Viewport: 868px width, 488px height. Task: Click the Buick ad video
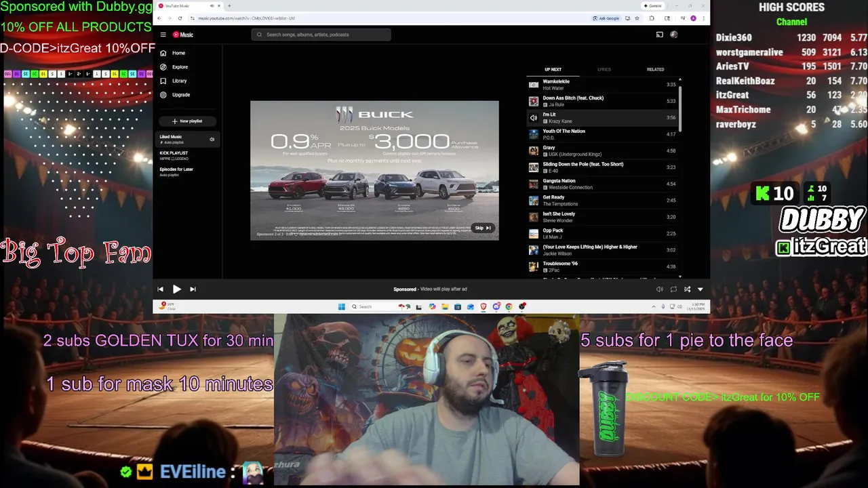coord(374,170)
